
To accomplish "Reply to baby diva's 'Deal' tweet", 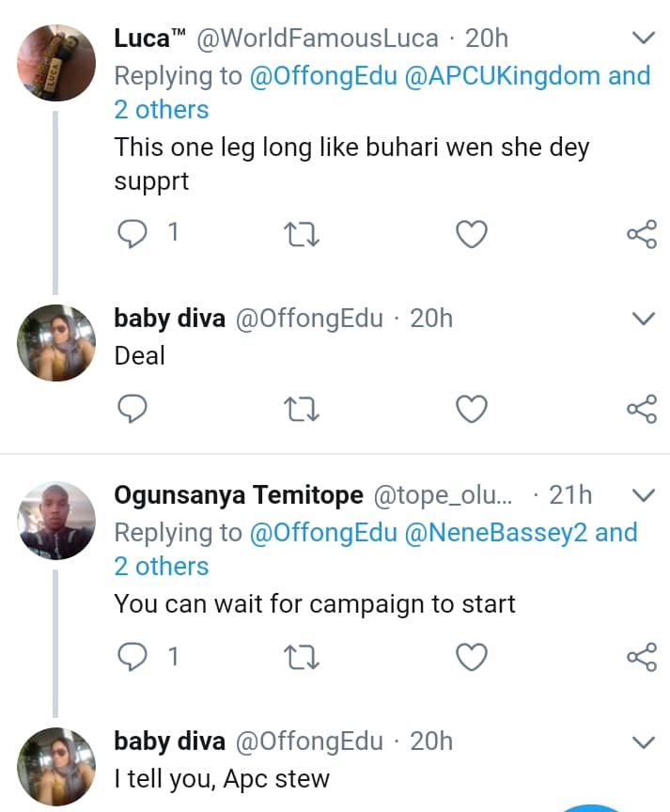I will [132, 409].
